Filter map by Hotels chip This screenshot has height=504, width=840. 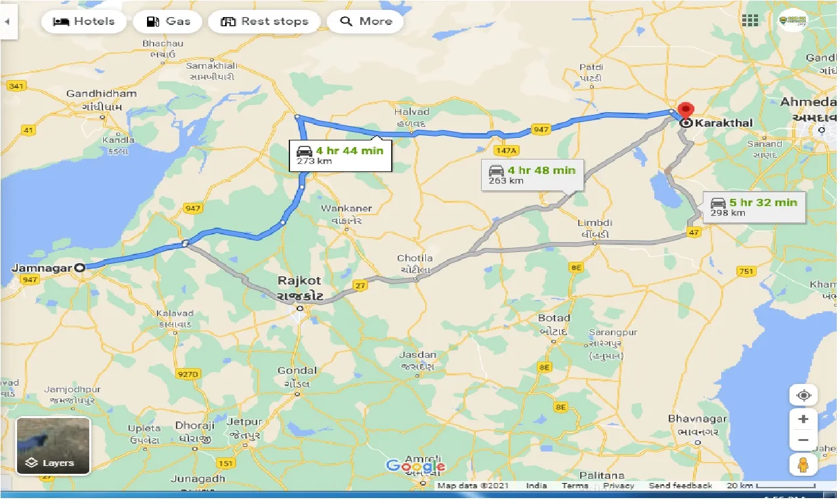[x=83, y=21]
